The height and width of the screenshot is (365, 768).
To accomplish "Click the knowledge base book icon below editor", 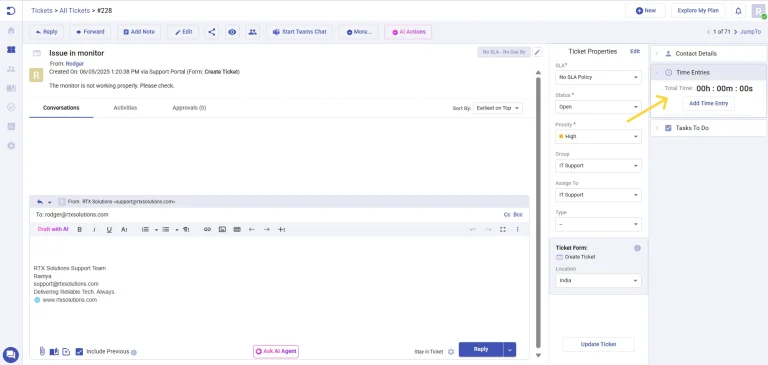I will 54,351.
